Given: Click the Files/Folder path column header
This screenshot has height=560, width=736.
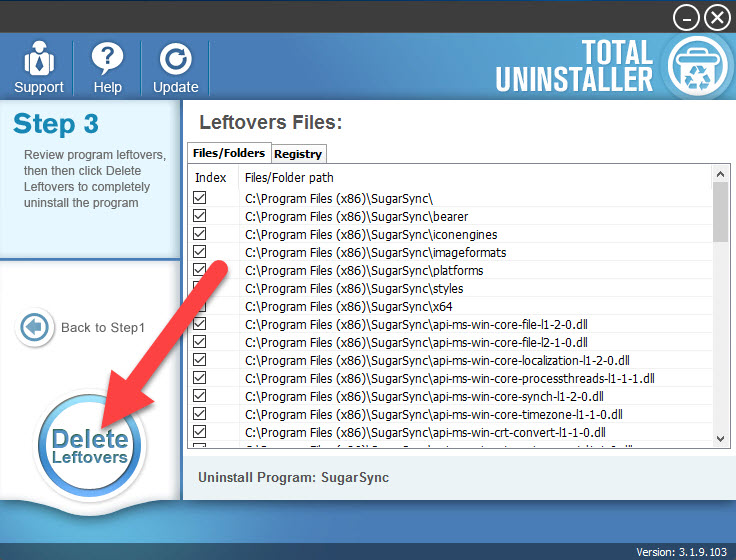Looking at the screenshot, I should coord(289,177).
